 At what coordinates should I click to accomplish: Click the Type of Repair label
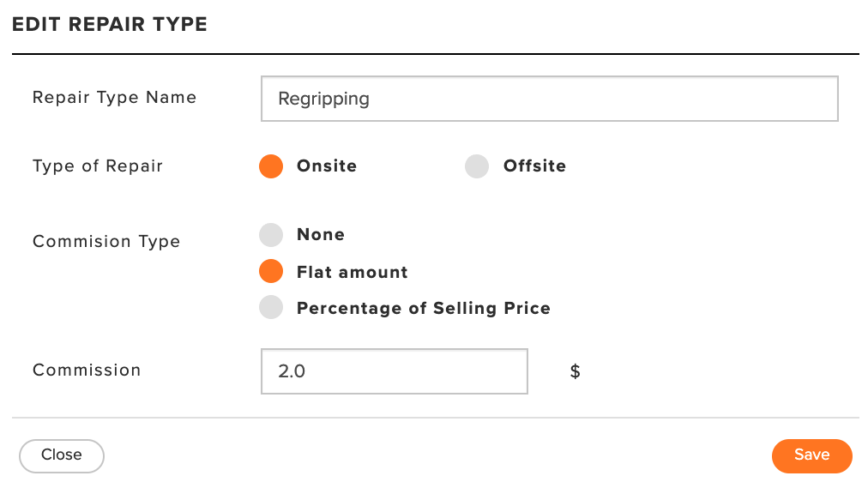click(x=98, y=166)
